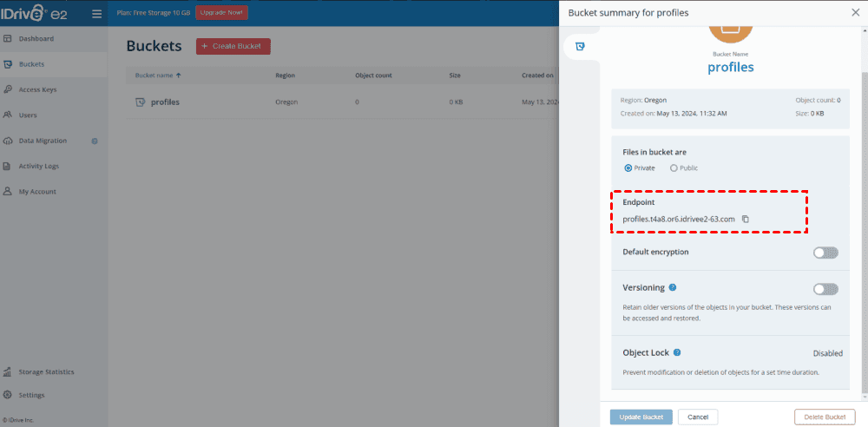868x427 pixels.
Task: Click the Versioning help icon
Action: [x=673, y=287]
